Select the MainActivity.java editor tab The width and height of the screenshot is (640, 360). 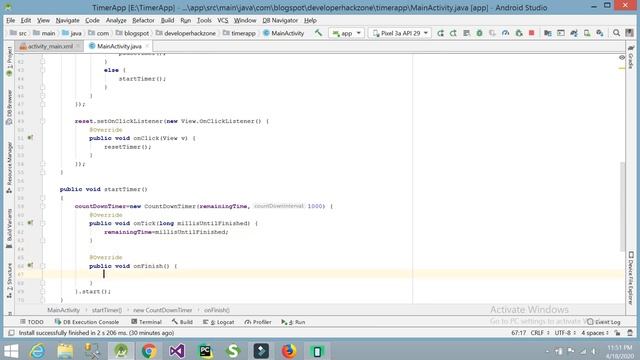[x=119, y=46]
